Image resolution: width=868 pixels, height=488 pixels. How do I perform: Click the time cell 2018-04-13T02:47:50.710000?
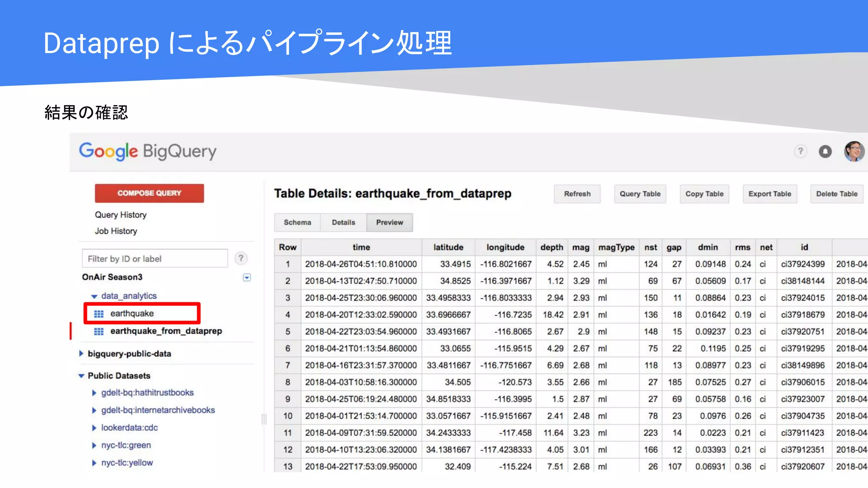coord(361,281)
